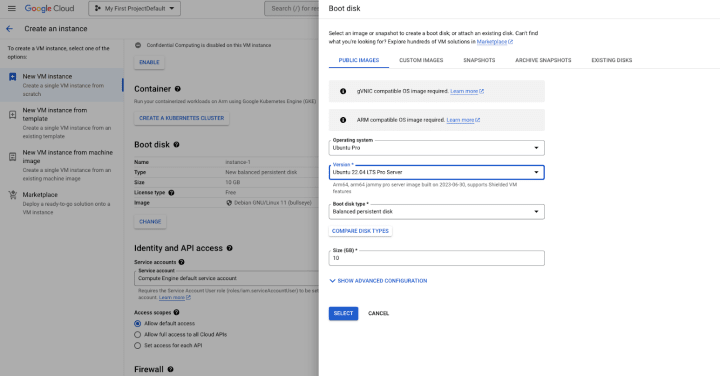Open the Service account dropdown field
720x376 pixels.
point(226,278)
